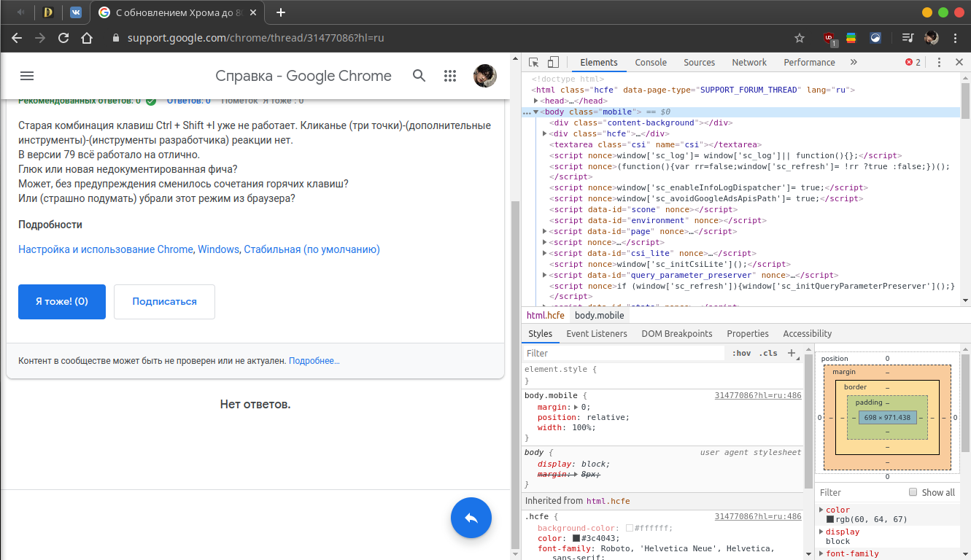Reload the page using the refresh icon
Image resolution: width=971 pixels, height=560 pixels.
pyautogui.click(x=63, y=38)
